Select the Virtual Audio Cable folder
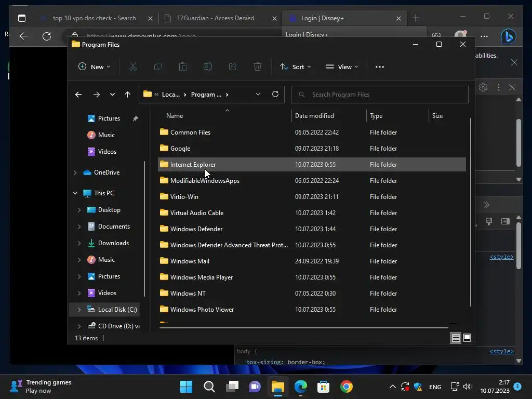This screenshot has width=532, height=399. (312, 212)
